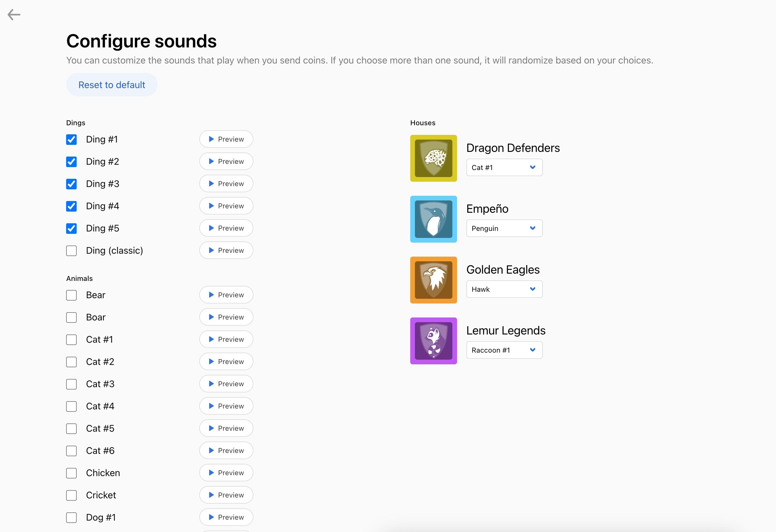Open the Lemur Legends Raccoon #1 dropdown

point(504,350)
